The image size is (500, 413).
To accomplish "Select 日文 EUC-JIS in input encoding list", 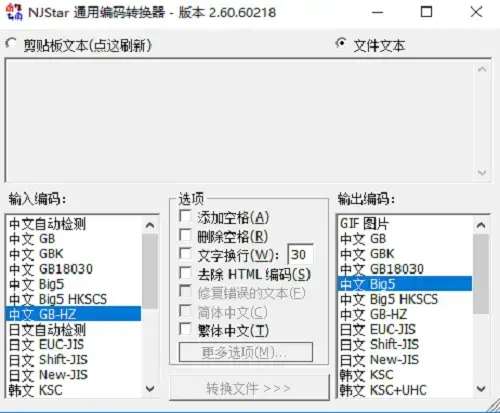I will [x=74, y=345].
